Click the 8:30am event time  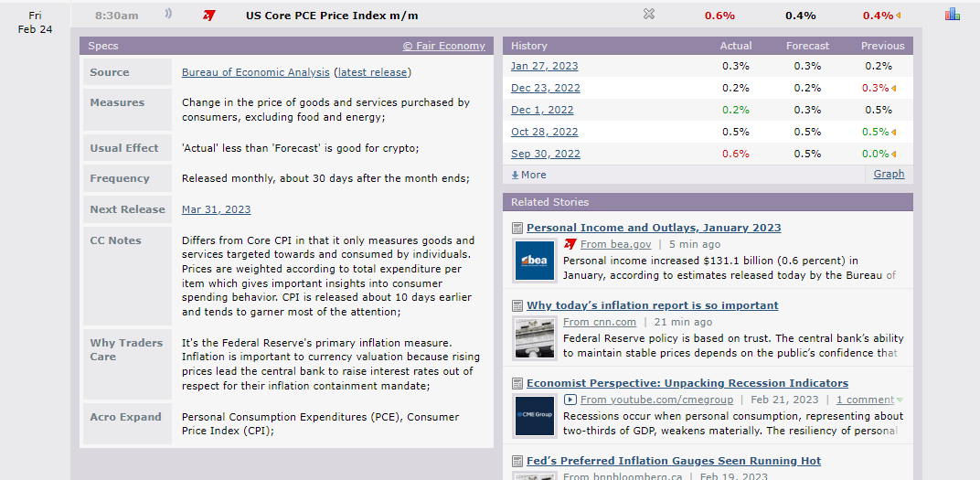point(117,16)
